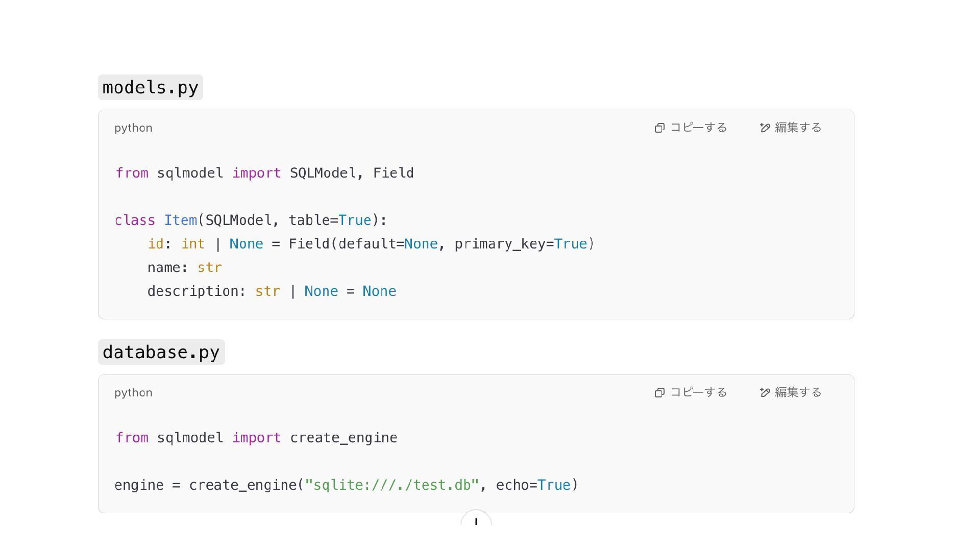Click create_engine in the import statement
The image size is (980, 551).
point(344,438)
